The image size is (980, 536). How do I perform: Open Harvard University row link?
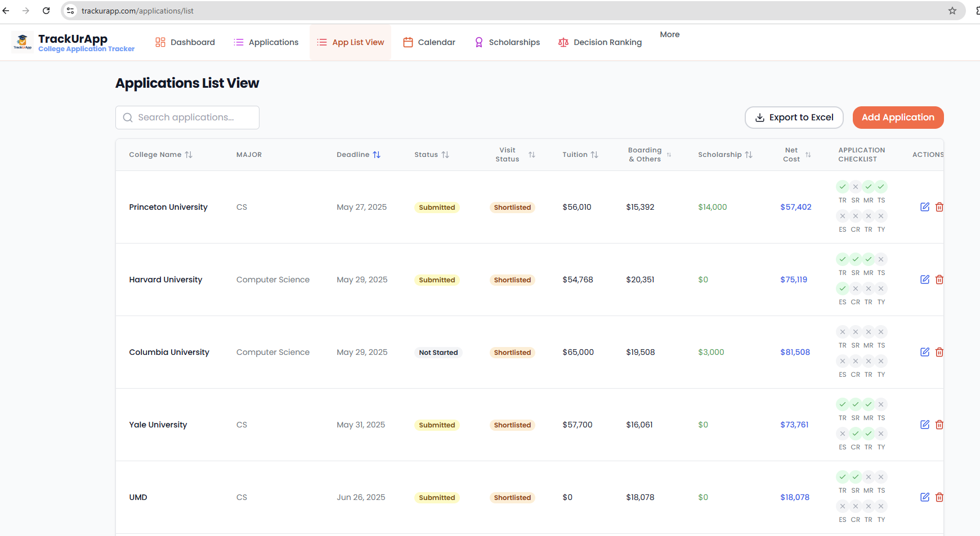(165, 280)
